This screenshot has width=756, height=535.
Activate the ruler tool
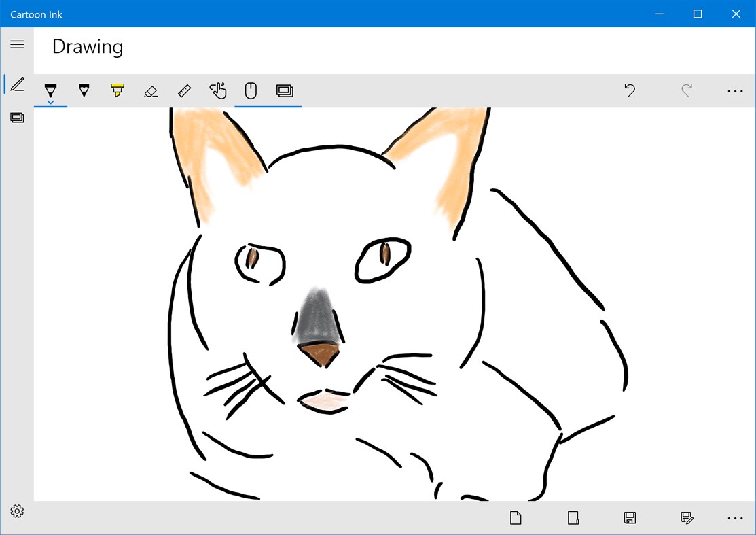pos(184,90)
